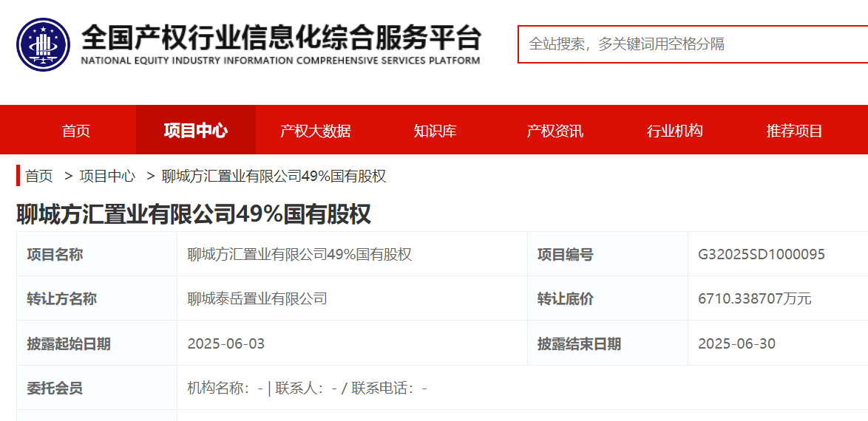Focus the site-wide search input field

(693, 44)
